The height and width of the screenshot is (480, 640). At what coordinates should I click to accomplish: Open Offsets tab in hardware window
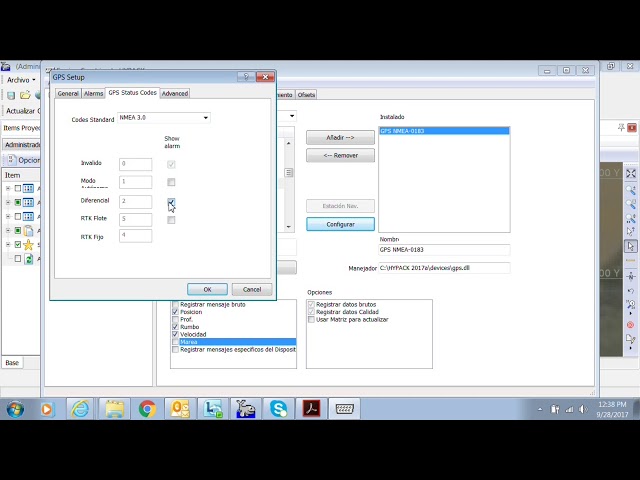point(306,95)
